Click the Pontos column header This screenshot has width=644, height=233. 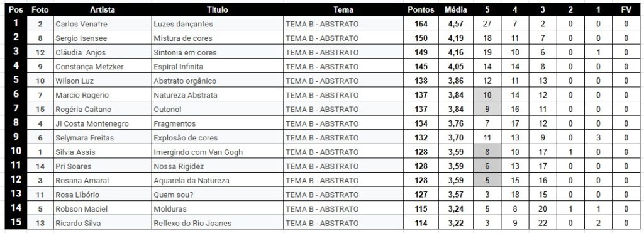point(421,10)
